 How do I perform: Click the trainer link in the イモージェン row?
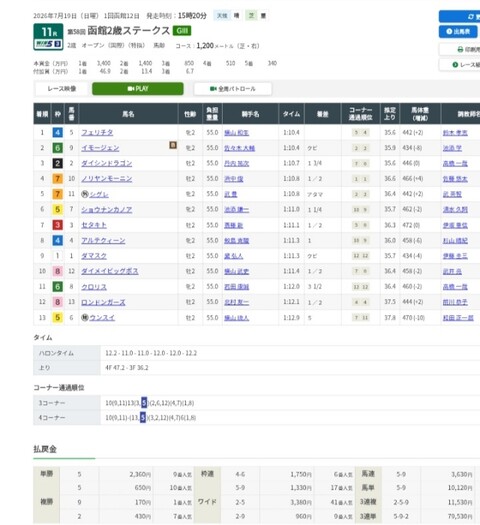(x=452, y=148)
